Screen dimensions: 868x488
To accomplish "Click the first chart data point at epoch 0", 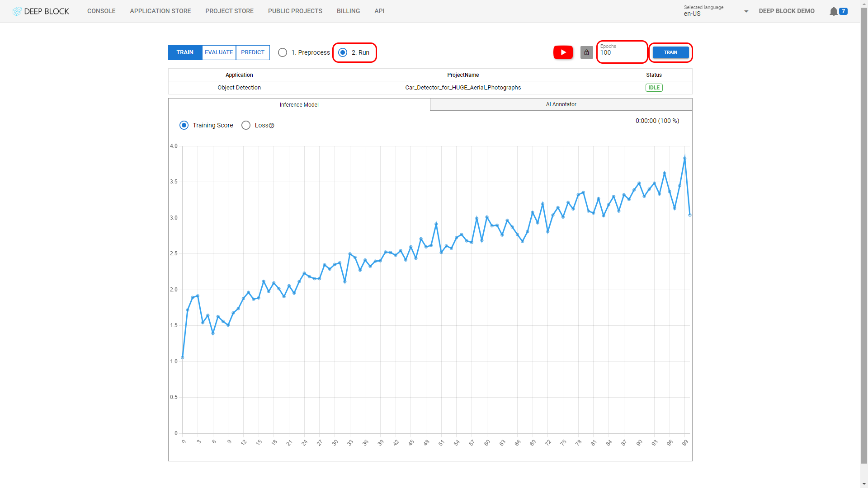I will click(x=183, y=357).
